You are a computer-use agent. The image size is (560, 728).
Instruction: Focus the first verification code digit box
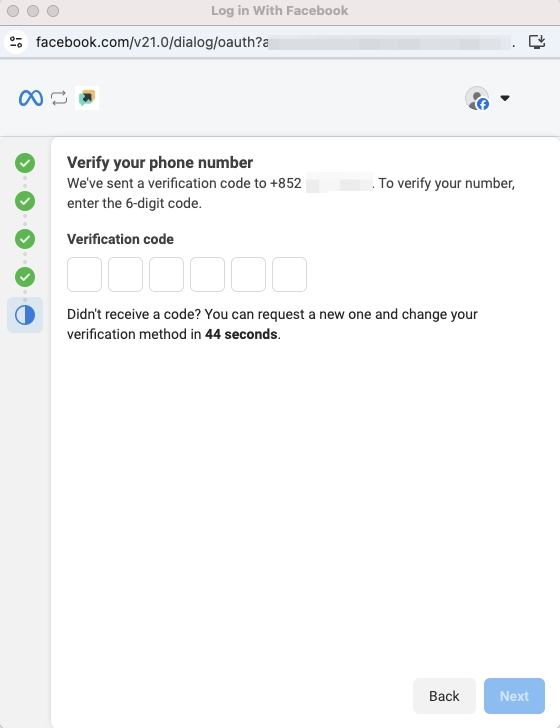tap(85, 274)
